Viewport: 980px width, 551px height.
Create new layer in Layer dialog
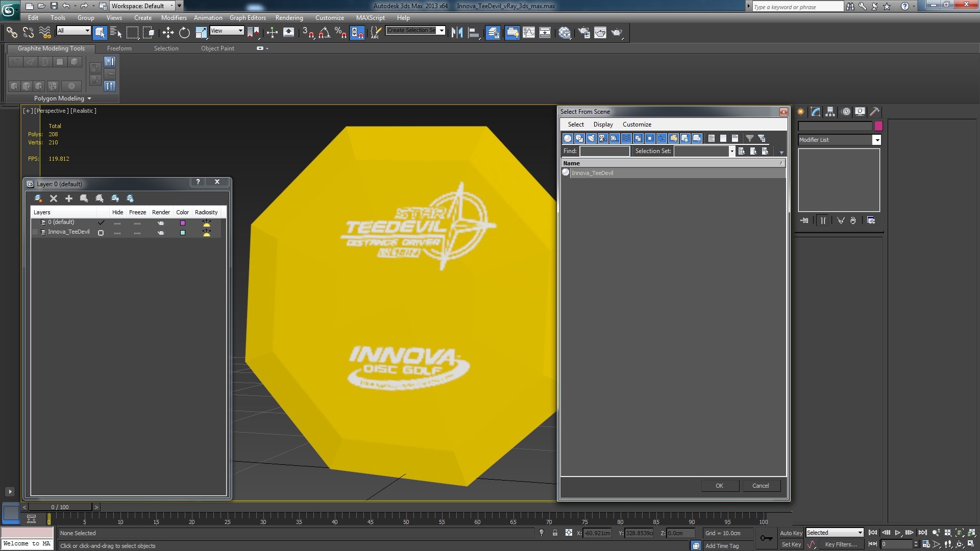tap(38, 198)
